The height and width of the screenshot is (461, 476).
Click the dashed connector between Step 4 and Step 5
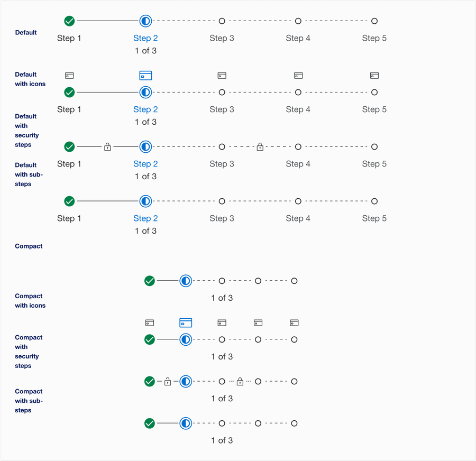pos(336,21)
